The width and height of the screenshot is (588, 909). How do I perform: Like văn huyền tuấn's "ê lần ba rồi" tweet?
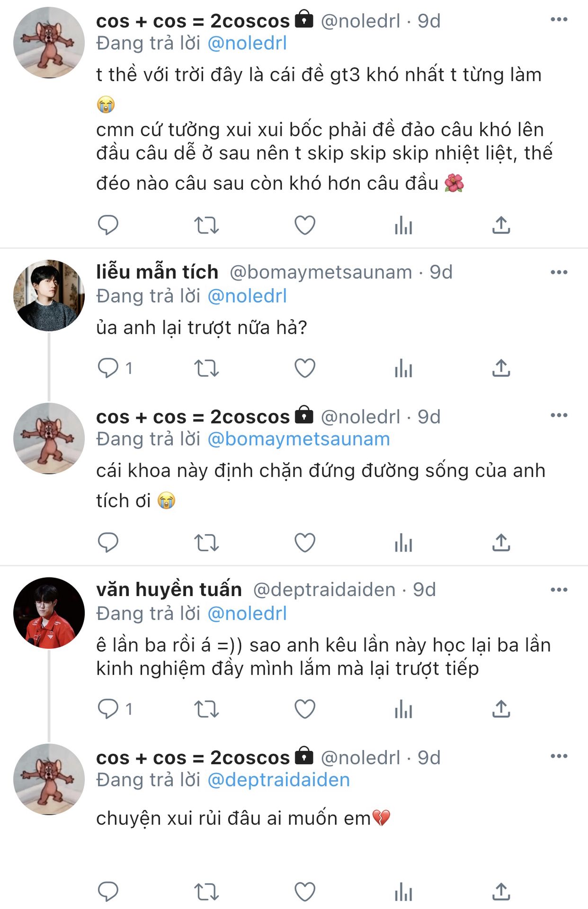tap(305, 709)
